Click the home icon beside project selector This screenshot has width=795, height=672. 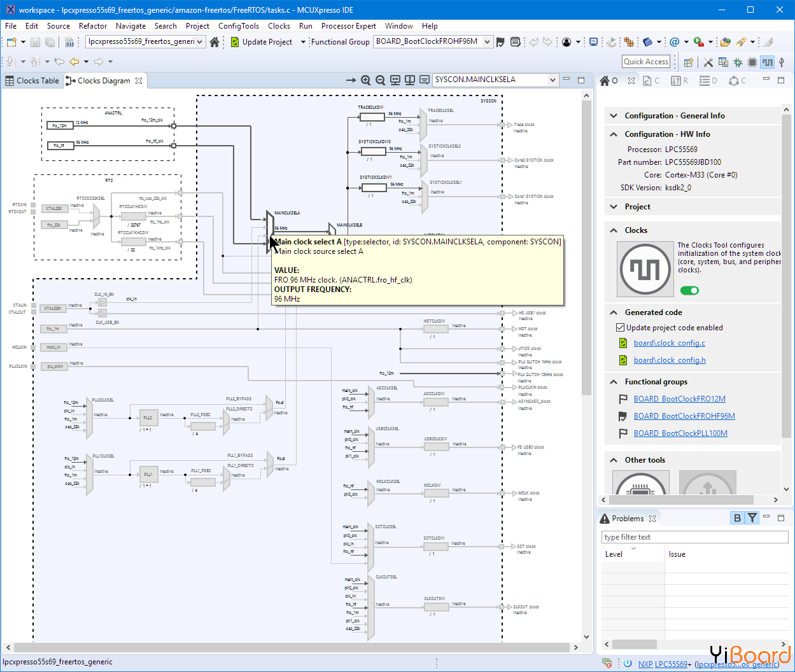coord(215,42)
